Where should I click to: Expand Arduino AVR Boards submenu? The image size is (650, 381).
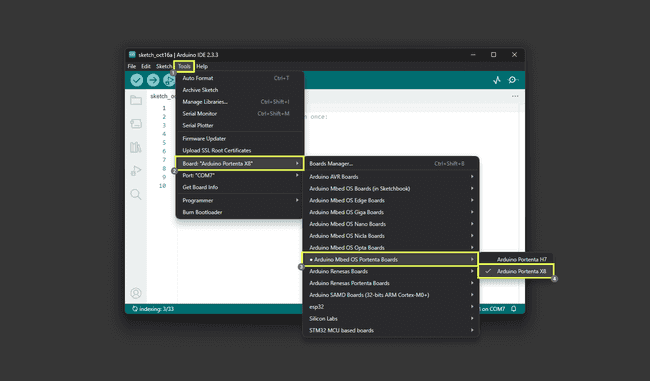click(391, 177)
